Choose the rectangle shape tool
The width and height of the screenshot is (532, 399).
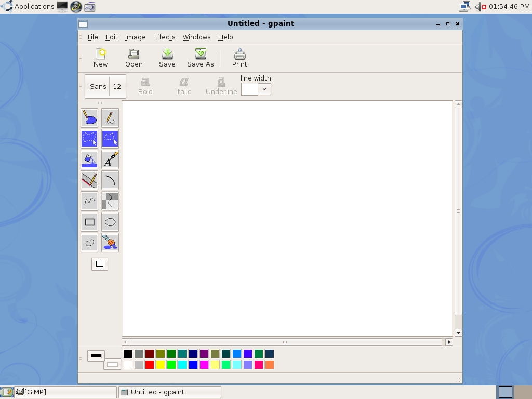pos(89,222)
